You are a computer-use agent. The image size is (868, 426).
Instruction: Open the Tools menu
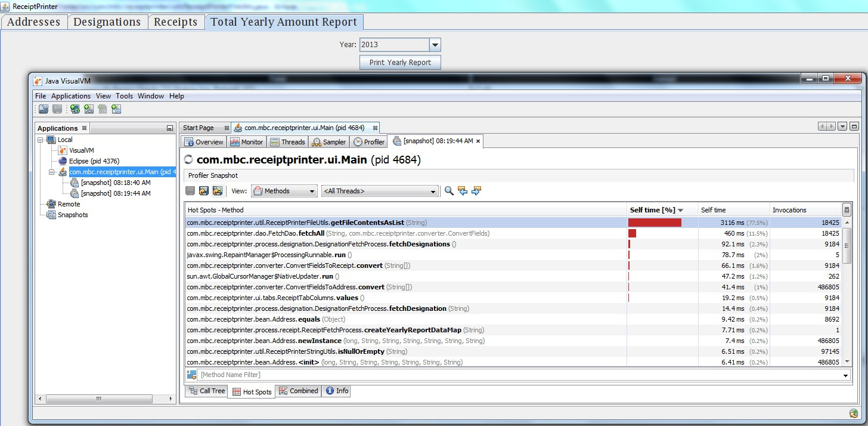pyautogui.click(x=125, y=96)
